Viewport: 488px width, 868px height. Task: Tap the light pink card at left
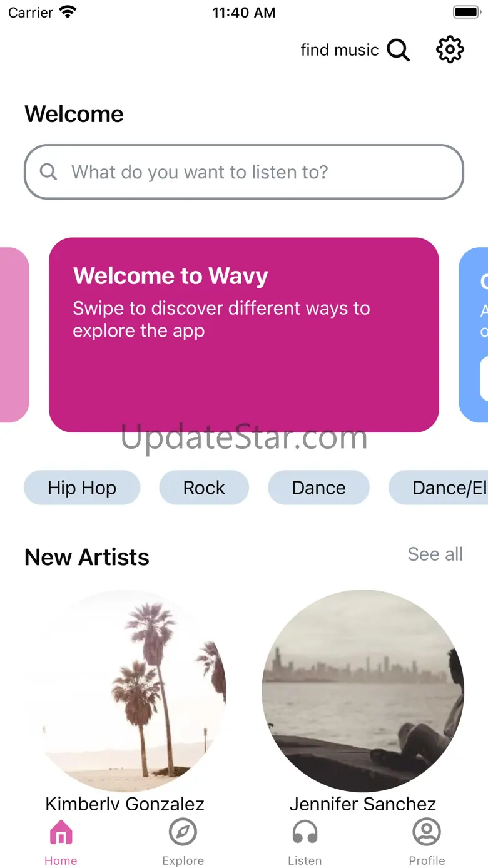[x=14, y=335]
